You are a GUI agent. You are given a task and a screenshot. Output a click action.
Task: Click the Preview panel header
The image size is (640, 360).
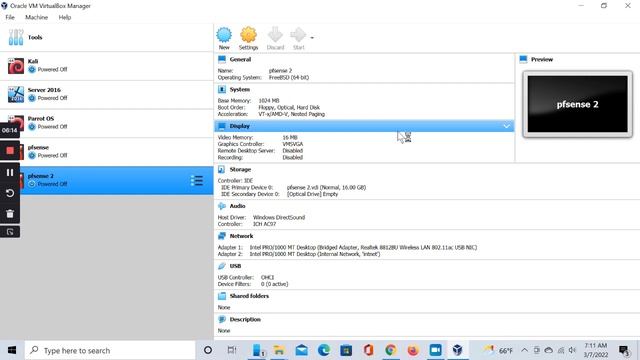click(x=542, y=60)
